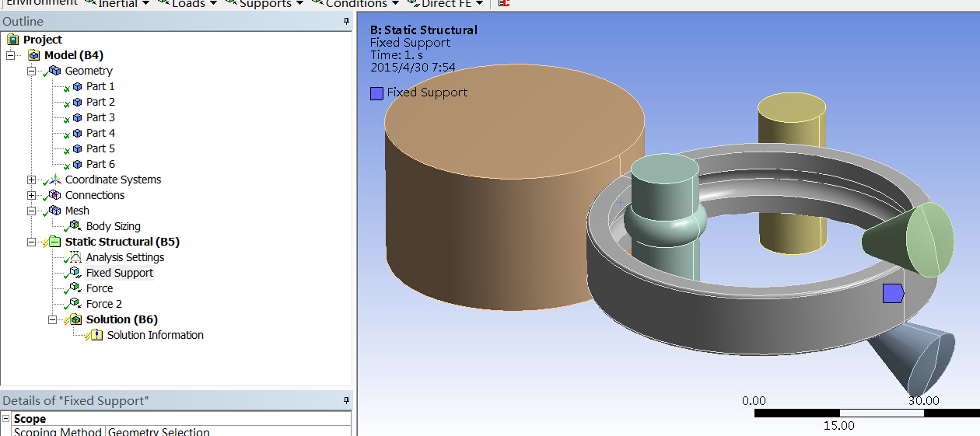Click the Solution (B6) node icon
Screen dimensions: 980x436
[75, 319]
